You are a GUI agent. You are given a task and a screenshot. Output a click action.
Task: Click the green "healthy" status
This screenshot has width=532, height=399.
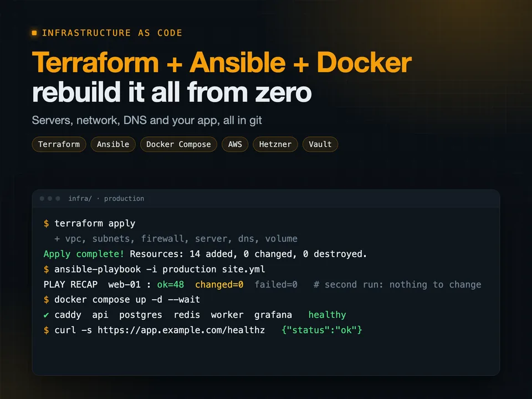tap(327, 315)
